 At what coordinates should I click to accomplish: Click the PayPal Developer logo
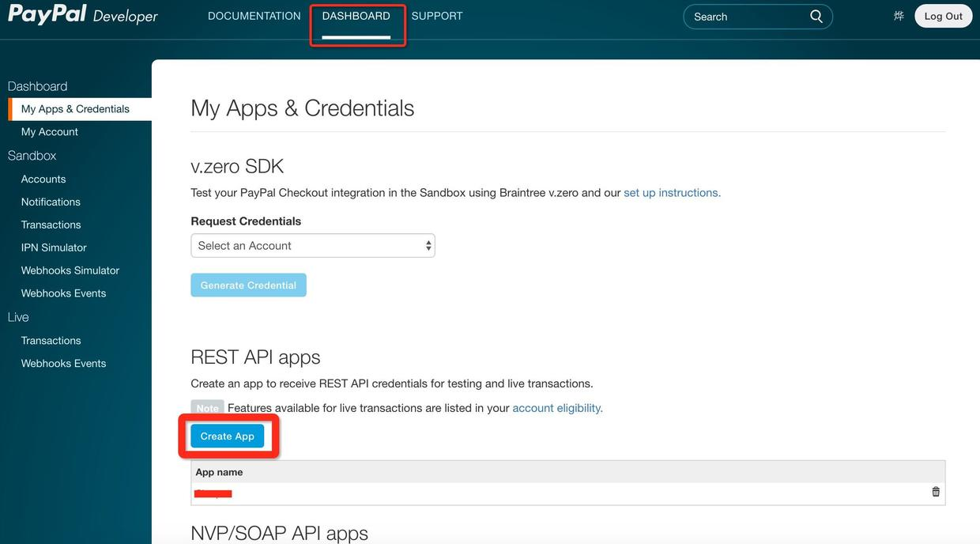pyautogui.click(x=82, y=15)
